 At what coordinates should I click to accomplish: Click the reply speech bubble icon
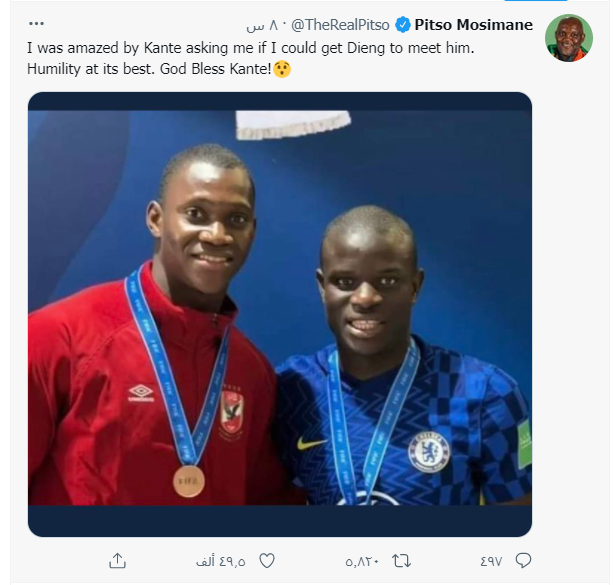pyautogui.click(x=522, y=560)
